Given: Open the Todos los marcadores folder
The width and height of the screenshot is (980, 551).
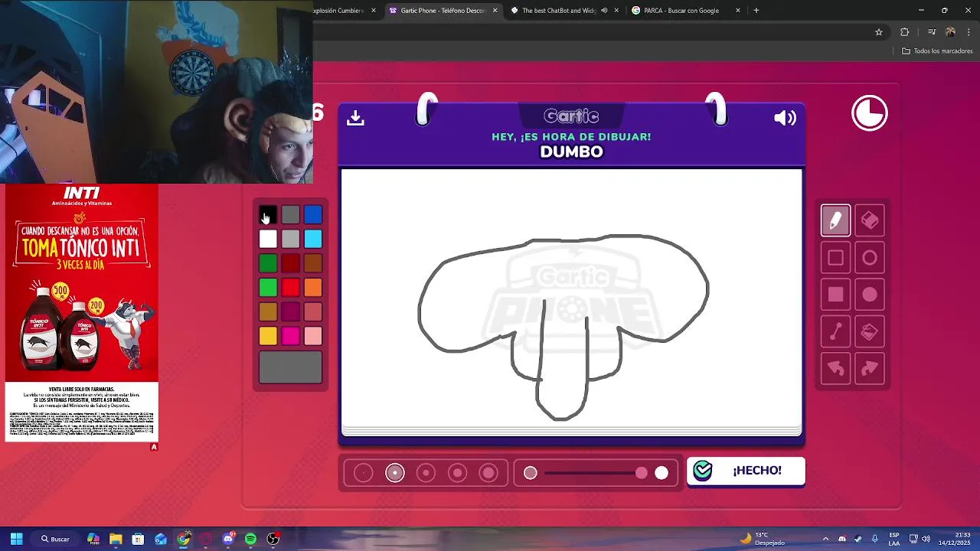Looking at the screenshot, I should pos(937,51).
